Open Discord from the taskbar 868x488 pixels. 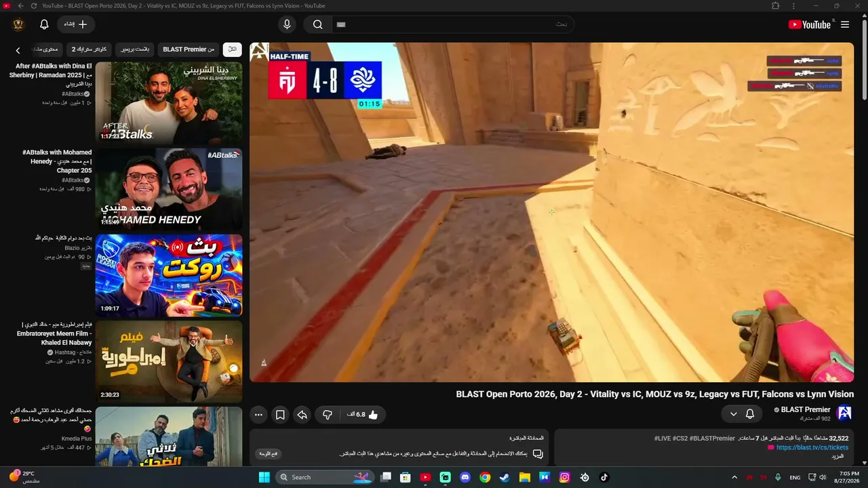[465, 477]
